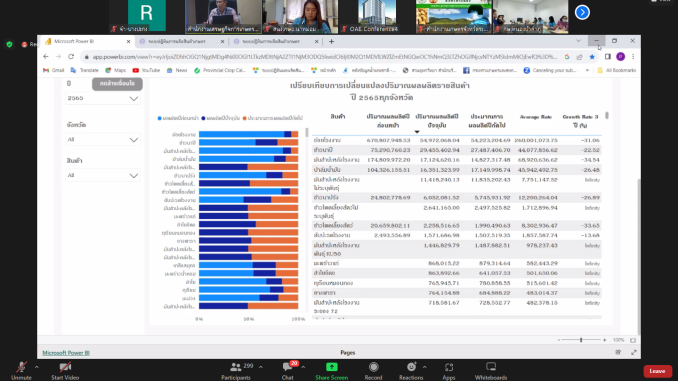Unmute the microphone in Zoom toolbar
This screenshot has width=678, height=381.
coord(21,371)
